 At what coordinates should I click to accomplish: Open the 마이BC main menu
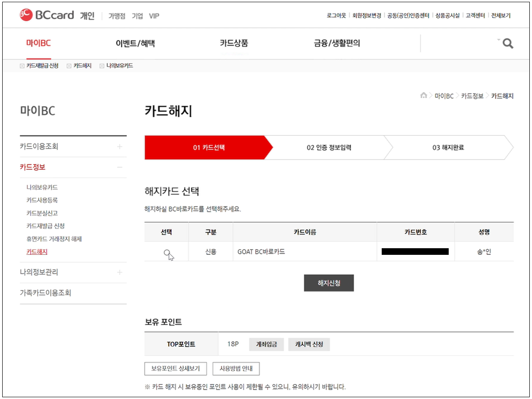[38, 43]
